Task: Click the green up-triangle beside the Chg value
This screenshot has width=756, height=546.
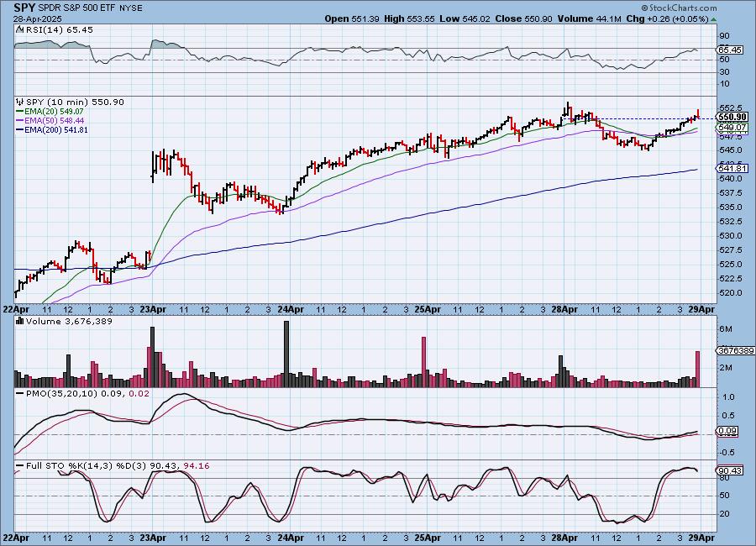Action: [x=713, y=19]
